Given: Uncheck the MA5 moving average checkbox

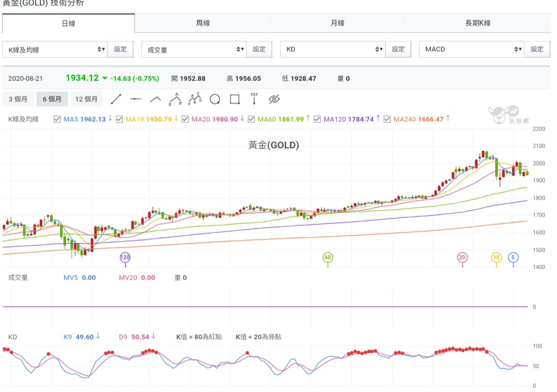Looking at the screenshot, I should (57, 119).
